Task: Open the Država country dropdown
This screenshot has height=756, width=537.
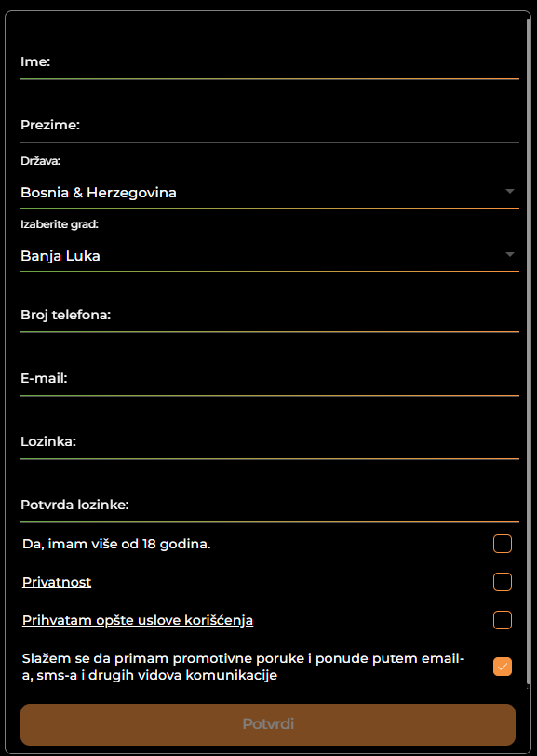Action: tap(270, 191)
